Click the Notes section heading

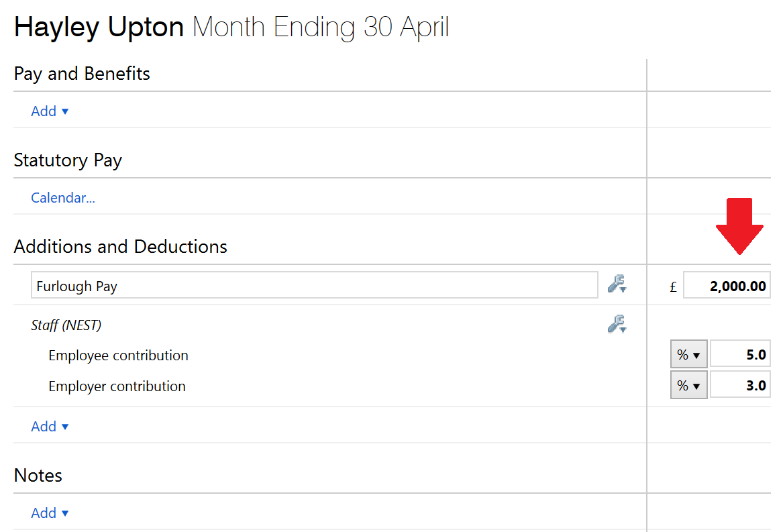tap(38, 475)
